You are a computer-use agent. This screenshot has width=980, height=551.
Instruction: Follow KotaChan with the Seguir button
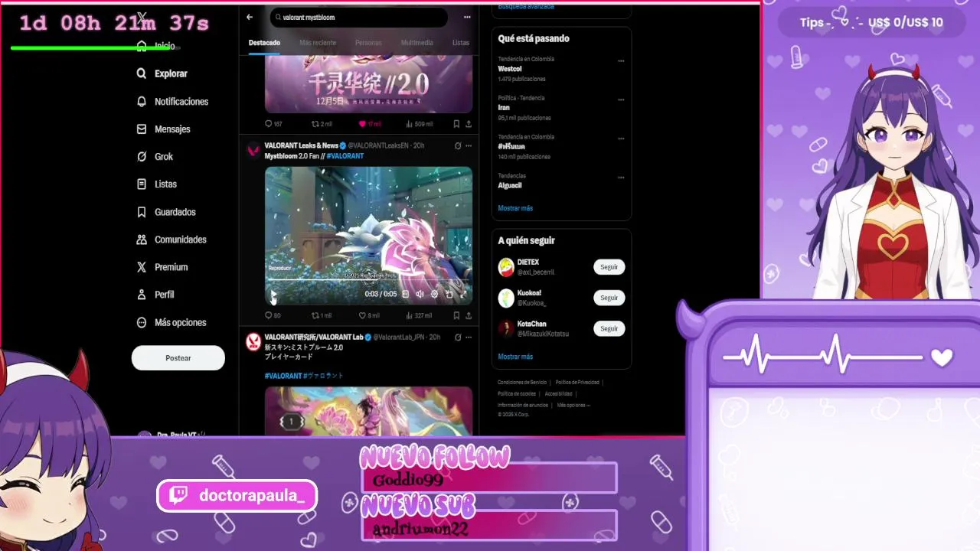tap(609, 328)
